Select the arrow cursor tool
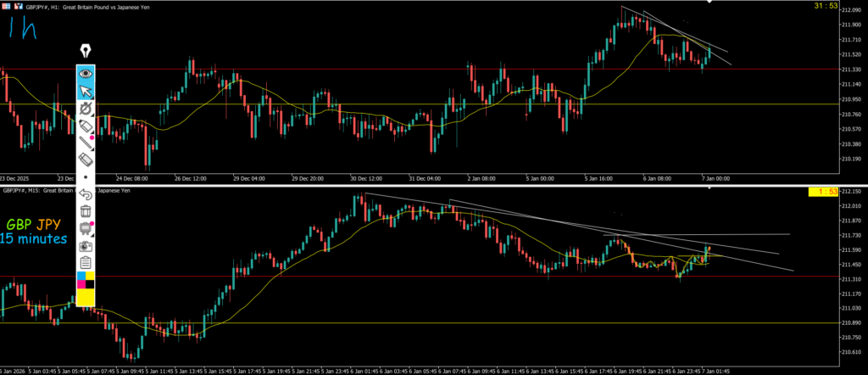Image resolution: width=868 pixels, height=375 pixels. pos(86,91)
